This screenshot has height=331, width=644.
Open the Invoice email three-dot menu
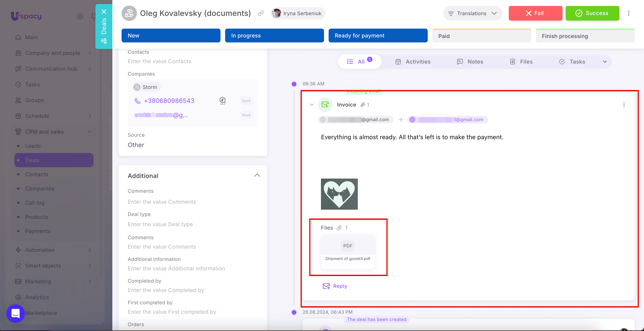pyautogui.click(x=624, y=105)
